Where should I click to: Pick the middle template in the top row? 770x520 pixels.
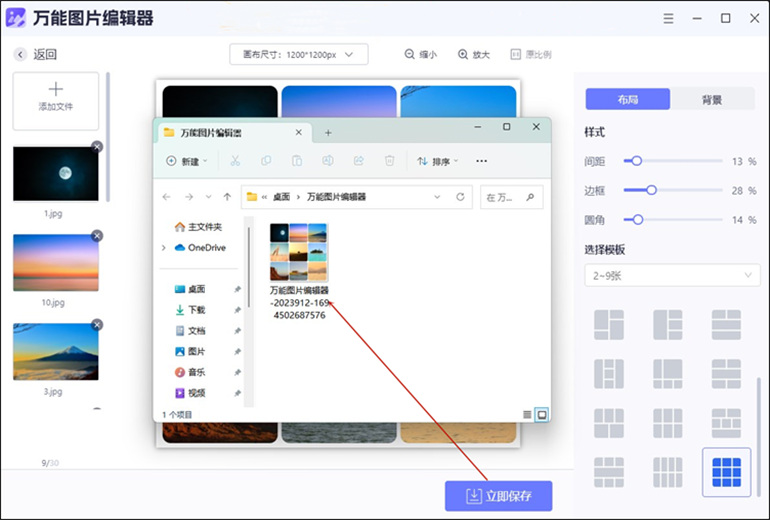pyautogui.click(x=667, y=325)
